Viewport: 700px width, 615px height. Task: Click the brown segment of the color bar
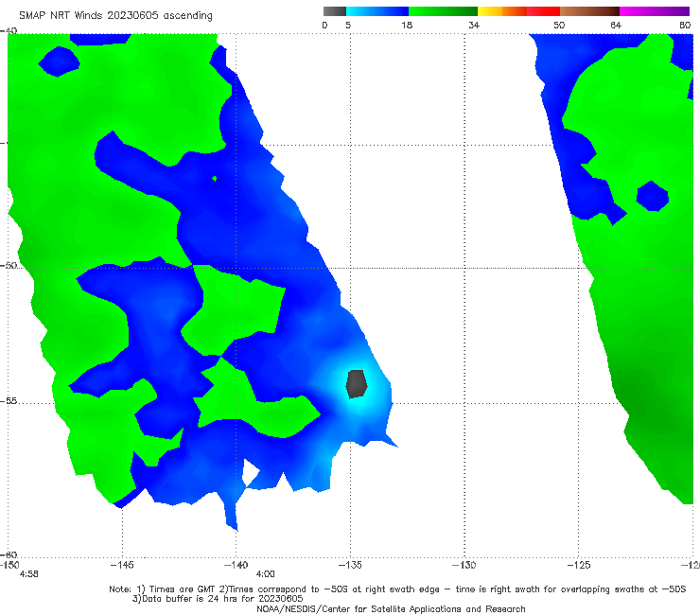(589, 11)
